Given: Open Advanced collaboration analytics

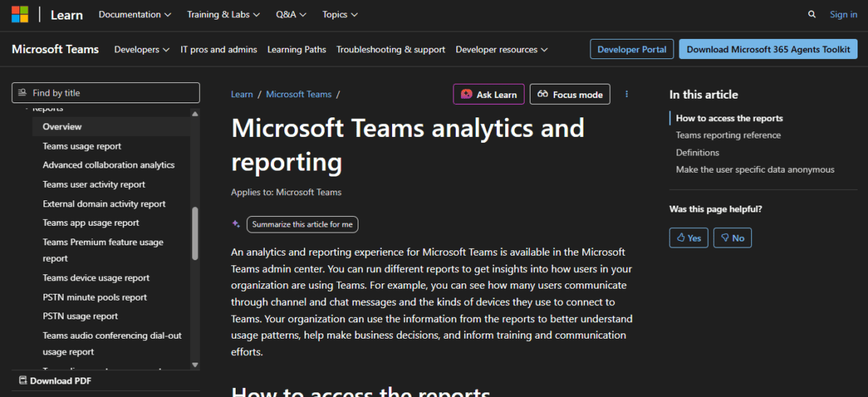Looking at the screenshot, I should 109,165.
